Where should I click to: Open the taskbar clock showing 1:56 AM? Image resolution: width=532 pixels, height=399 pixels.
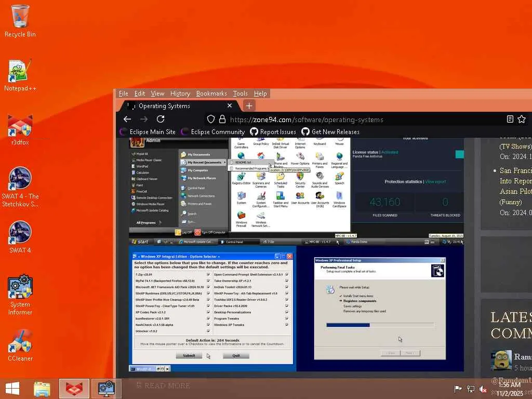[510, 389]
